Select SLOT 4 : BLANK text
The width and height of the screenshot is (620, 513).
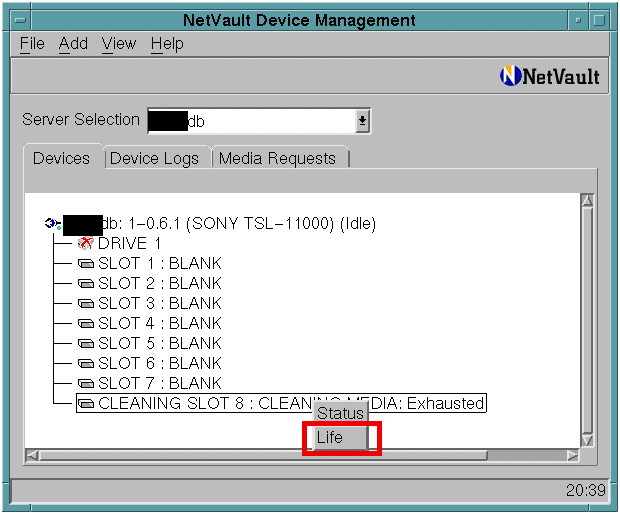point(160,324)
